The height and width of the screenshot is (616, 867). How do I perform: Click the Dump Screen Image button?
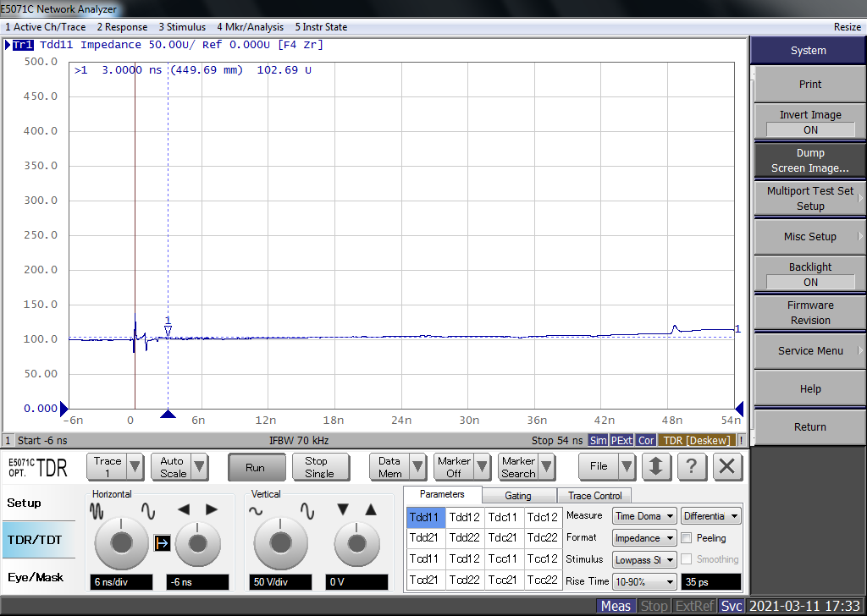coord(810,161)
